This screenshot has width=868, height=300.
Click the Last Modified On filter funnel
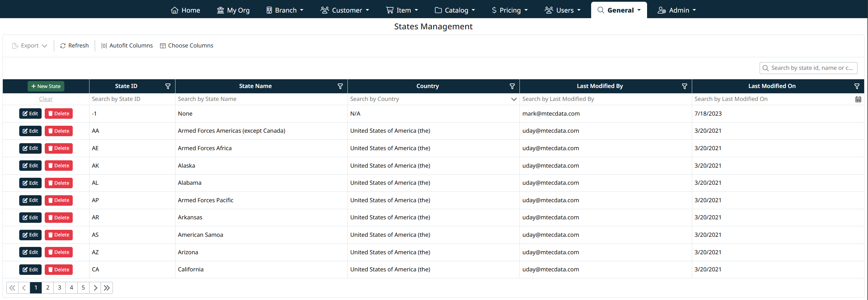(857, 86)
